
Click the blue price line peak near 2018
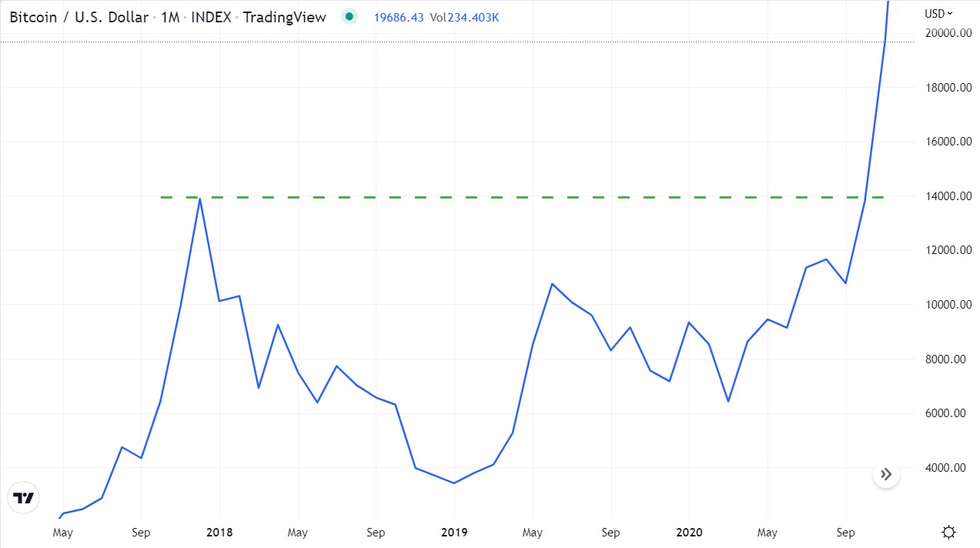200,199
